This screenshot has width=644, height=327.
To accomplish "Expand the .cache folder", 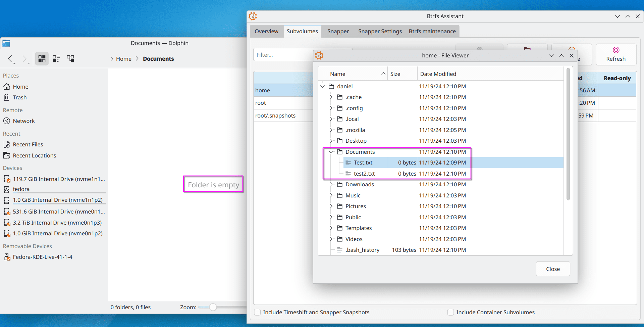I will (331, 97).
